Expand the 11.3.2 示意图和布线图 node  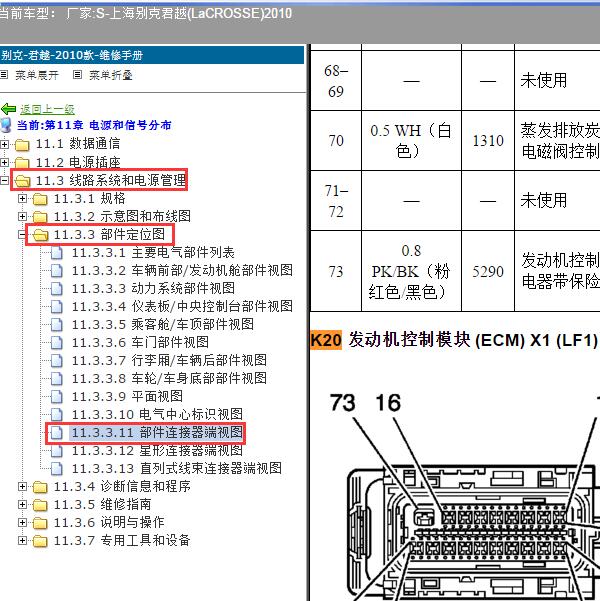(22, 217)
